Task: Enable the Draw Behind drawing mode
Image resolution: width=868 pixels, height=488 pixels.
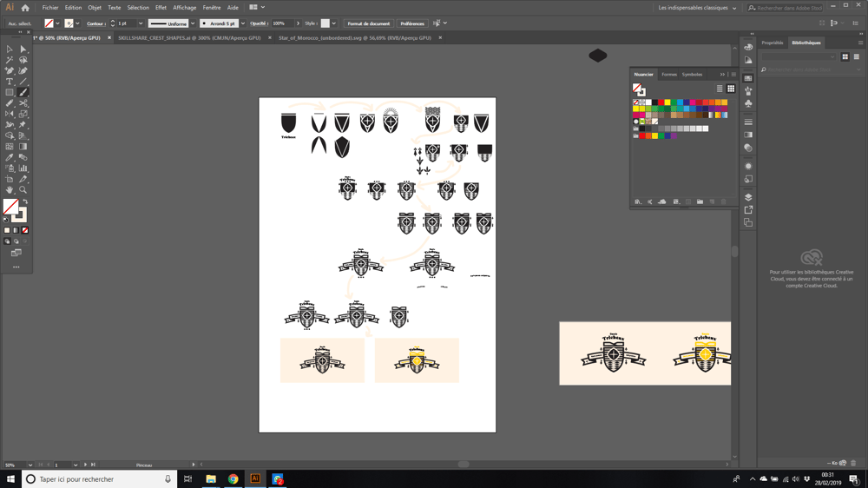Action: pyautogui.click(x=16, y=241)
